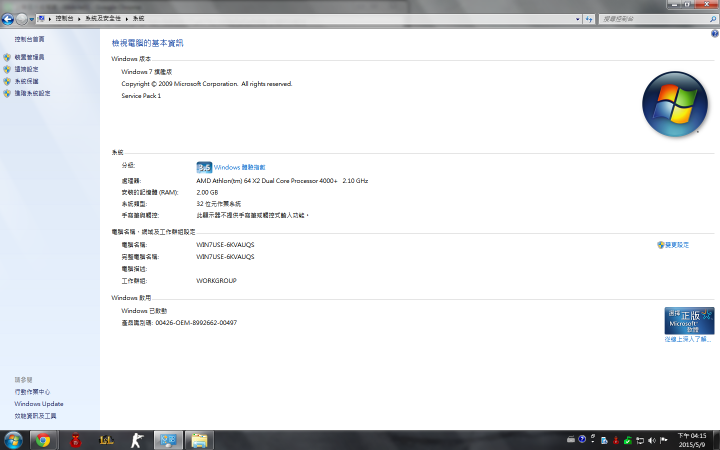Viewport: 720px width, 450px height.
Task: Open recent pages dropdown beside Forward arrow
Action: click(x=31, y=19)
